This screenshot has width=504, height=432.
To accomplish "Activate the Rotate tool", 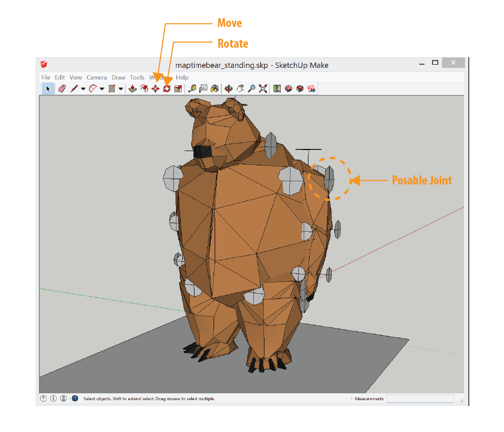I will (x=166, y=89).
